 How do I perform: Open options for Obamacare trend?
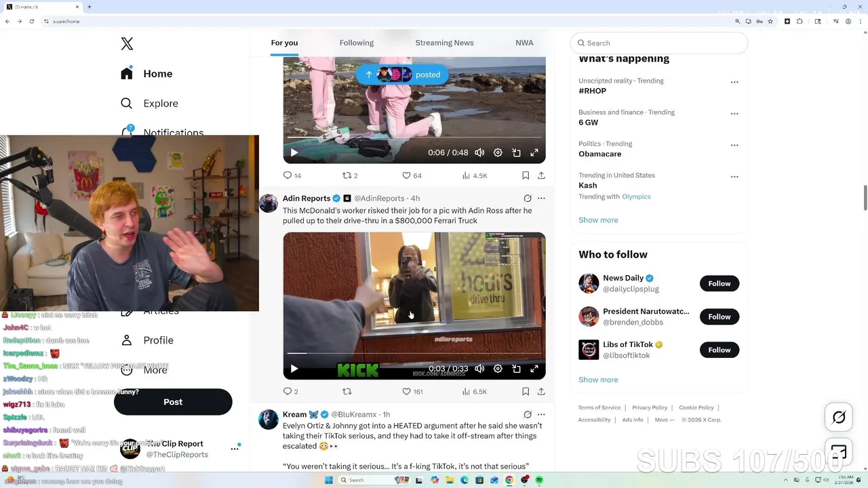tap(734, 145)
